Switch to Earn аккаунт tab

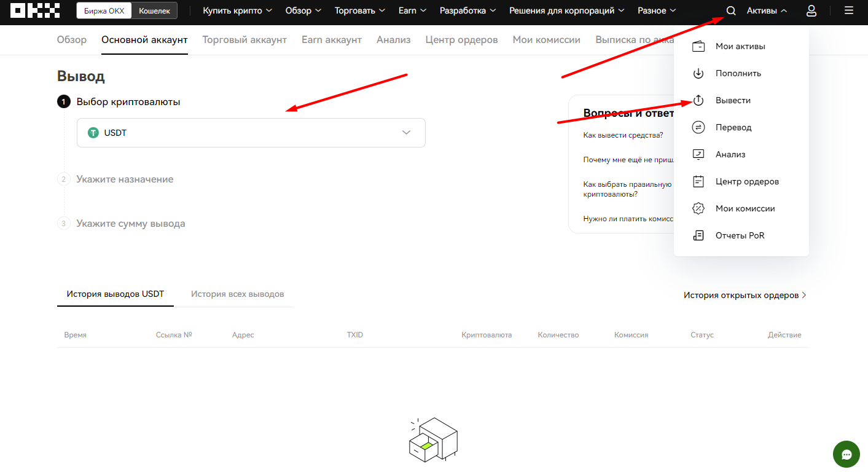[332, 39]
